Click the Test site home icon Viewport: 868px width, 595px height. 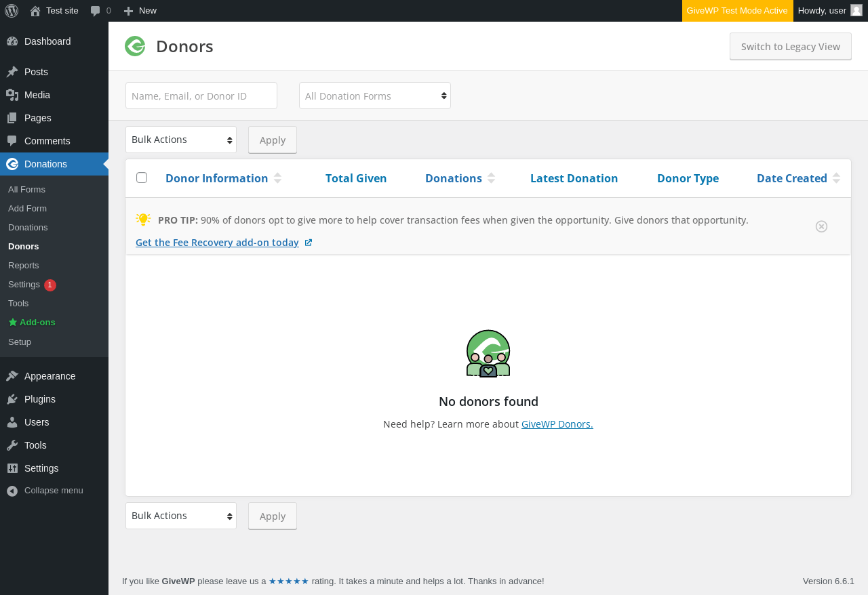(x=35, y=11)
